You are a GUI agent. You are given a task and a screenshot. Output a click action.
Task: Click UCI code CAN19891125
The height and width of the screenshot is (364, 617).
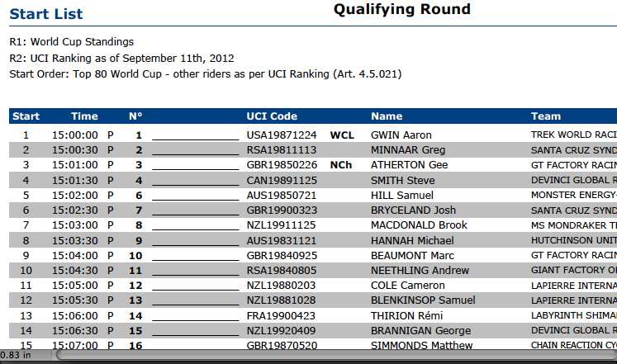pyautogui.click(x=281, y=180)
